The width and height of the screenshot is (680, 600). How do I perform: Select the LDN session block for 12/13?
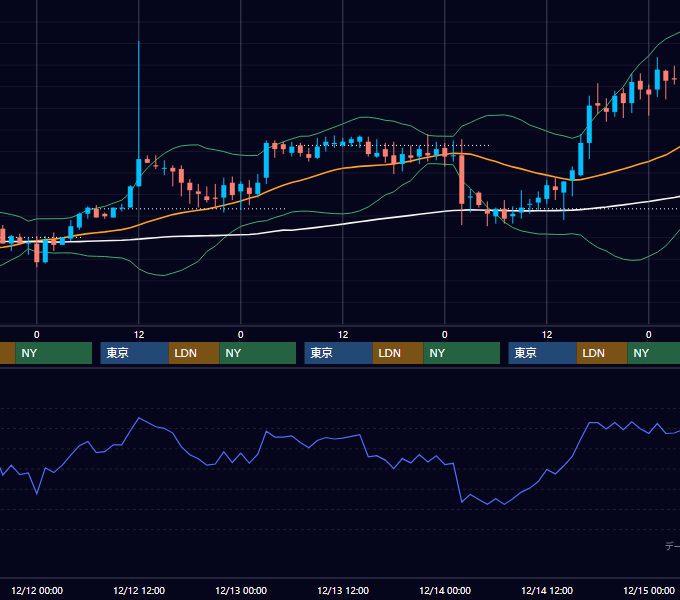tap(398, 353)
